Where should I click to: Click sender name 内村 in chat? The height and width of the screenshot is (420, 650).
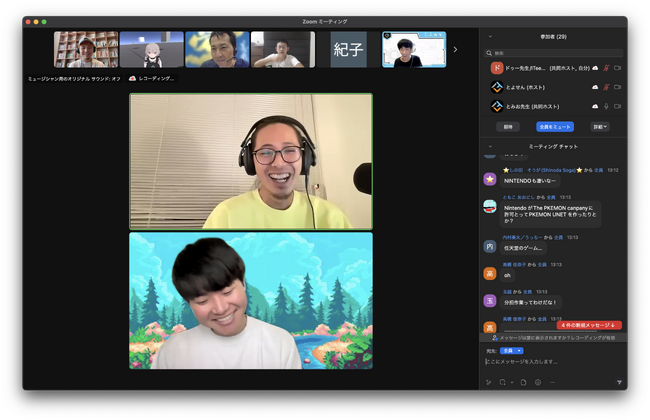pyautogui.click(x=522, y=238)
